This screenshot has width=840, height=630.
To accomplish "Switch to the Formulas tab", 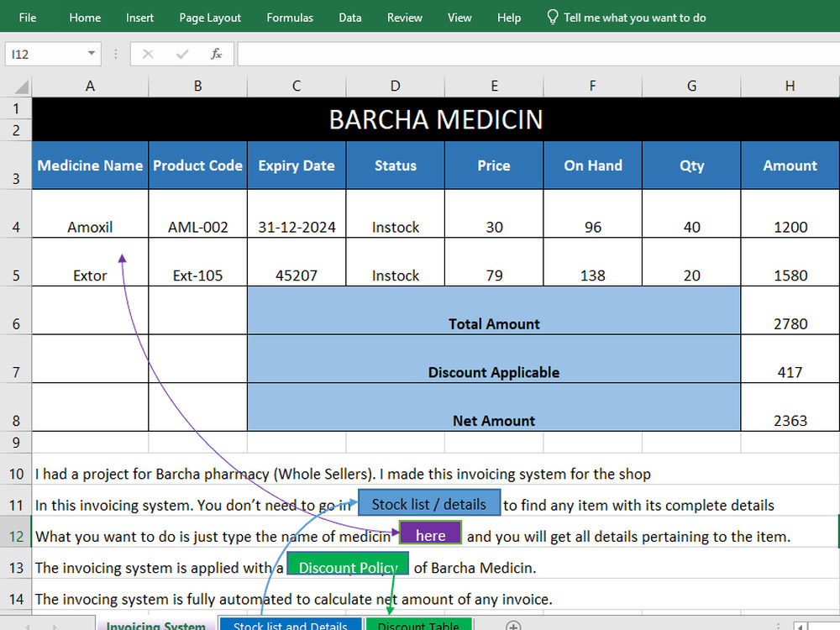I will (x=290, y=18).
